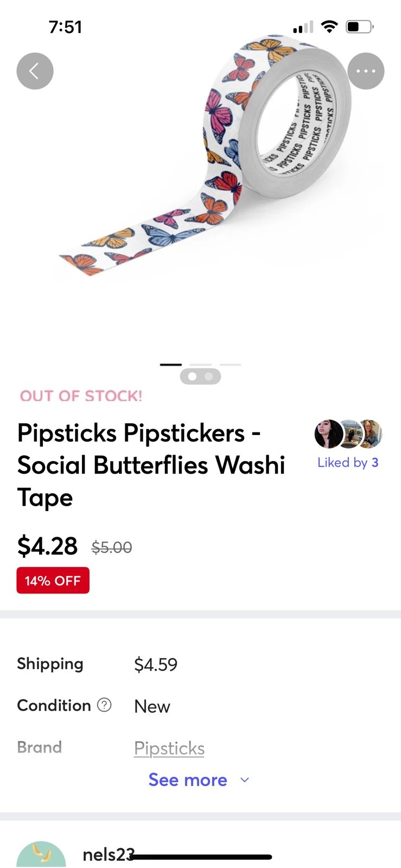Toggle the two-dot pill under the photo
Image resolution: width=401 pixels, height=868 pixels.
click(x=200, y=376)
